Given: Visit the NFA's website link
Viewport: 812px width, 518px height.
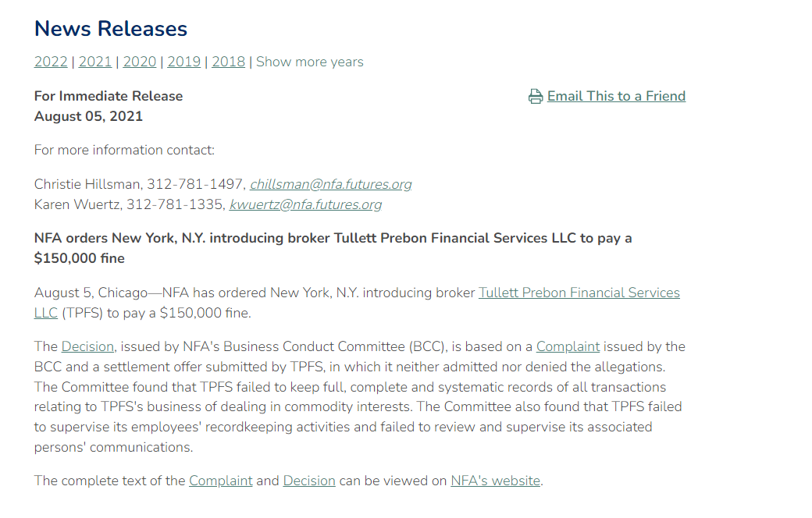Looking at the screenshot, I should tap(495, 481).
